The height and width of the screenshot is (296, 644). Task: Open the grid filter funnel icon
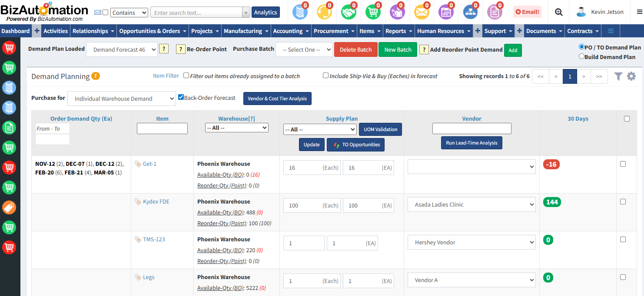coord(618,76)
